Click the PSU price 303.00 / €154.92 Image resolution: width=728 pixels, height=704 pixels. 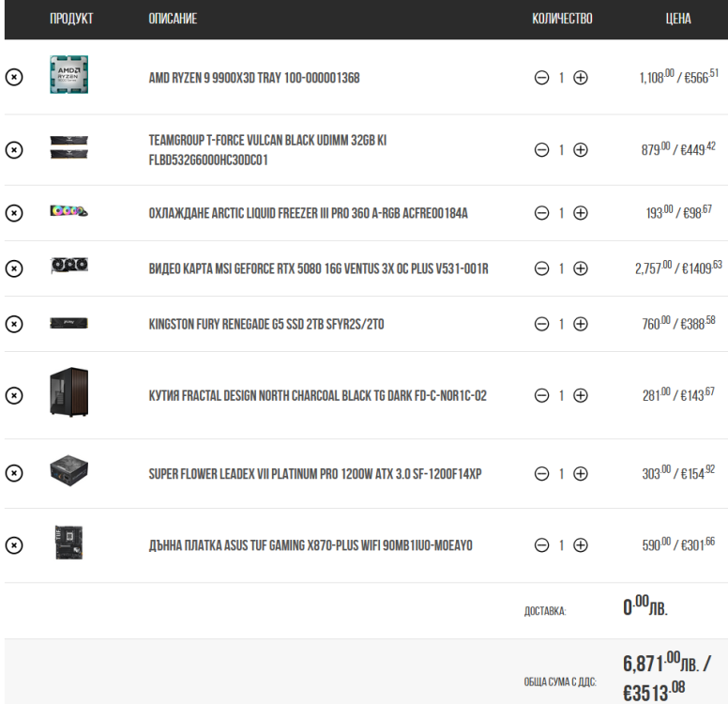[x=679, y=472]
